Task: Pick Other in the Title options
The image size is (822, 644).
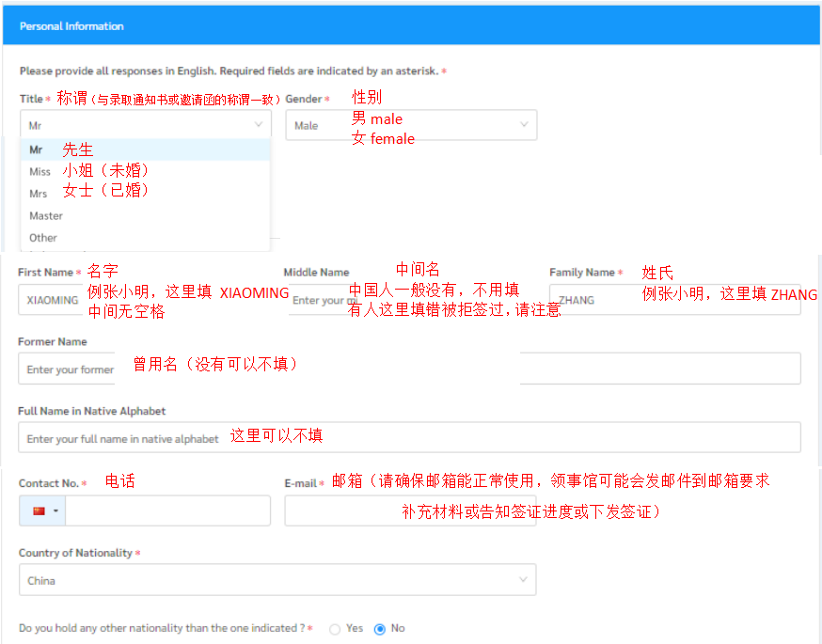Action: (x=43, y=238)
